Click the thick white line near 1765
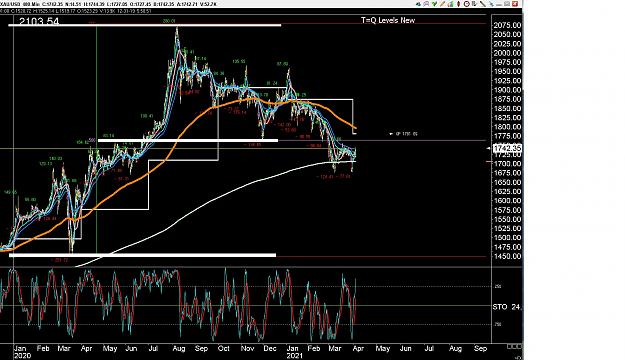Viewport: 625px width, 360px height. pos(188,140)
